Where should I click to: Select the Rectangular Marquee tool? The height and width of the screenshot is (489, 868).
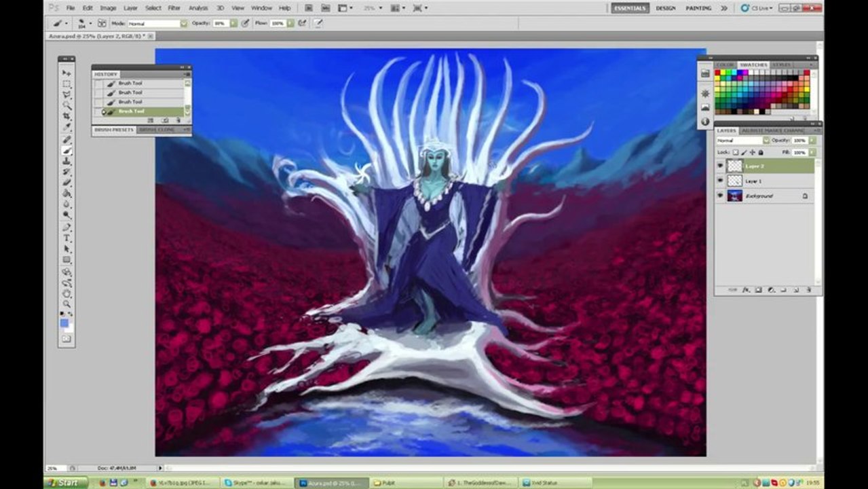tap(67, 84)
